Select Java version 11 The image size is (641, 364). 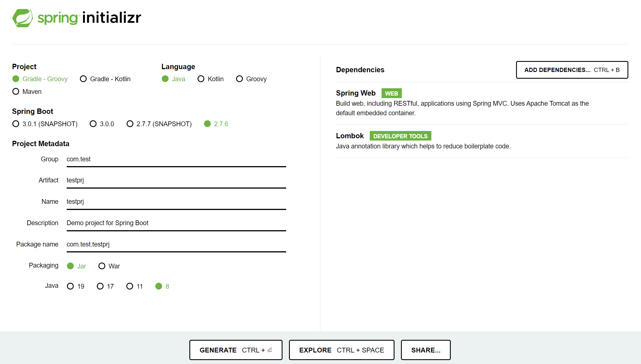[x=130, y=286]
